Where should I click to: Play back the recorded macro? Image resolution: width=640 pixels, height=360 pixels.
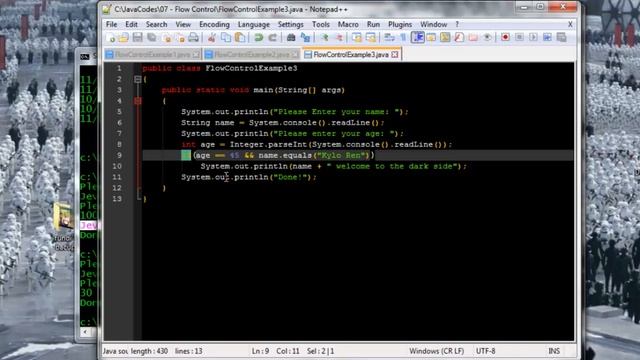(x=533, y=38)
